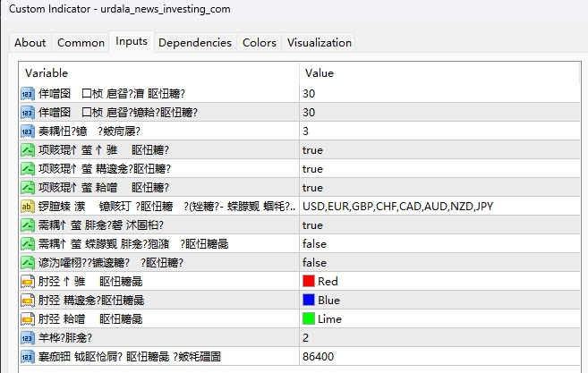The width and height of the screenshot is (588, 373).
Task: Open the Colors tab
Action: [260, 43]
